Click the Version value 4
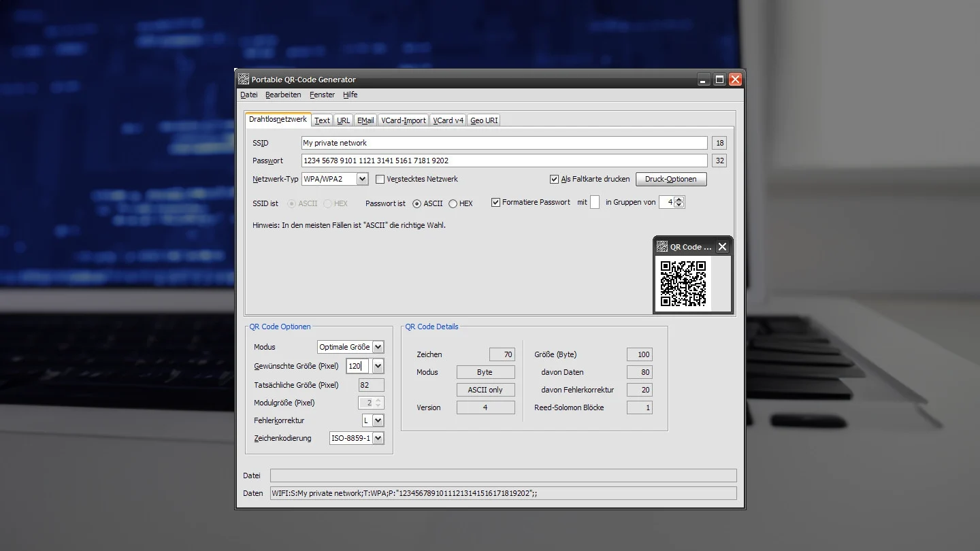Image resolution: width=980 pixels, height=551 pixels. click(x=486, y=407)
